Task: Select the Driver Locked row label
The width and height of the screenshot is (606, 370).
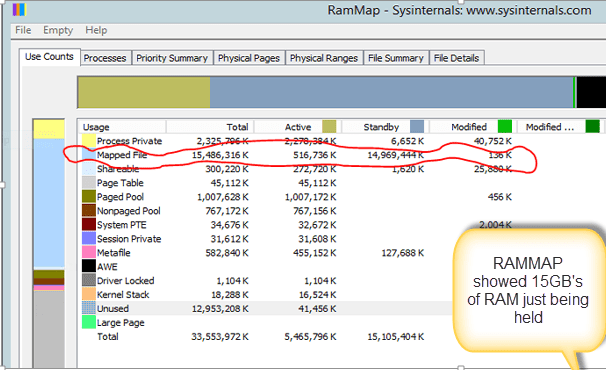Action: 126,280
